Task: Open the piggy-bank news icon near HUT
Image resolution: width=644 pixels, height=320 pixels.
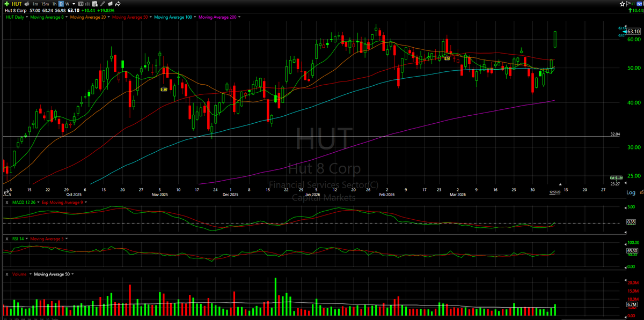Action: click(x=27, y=4)
